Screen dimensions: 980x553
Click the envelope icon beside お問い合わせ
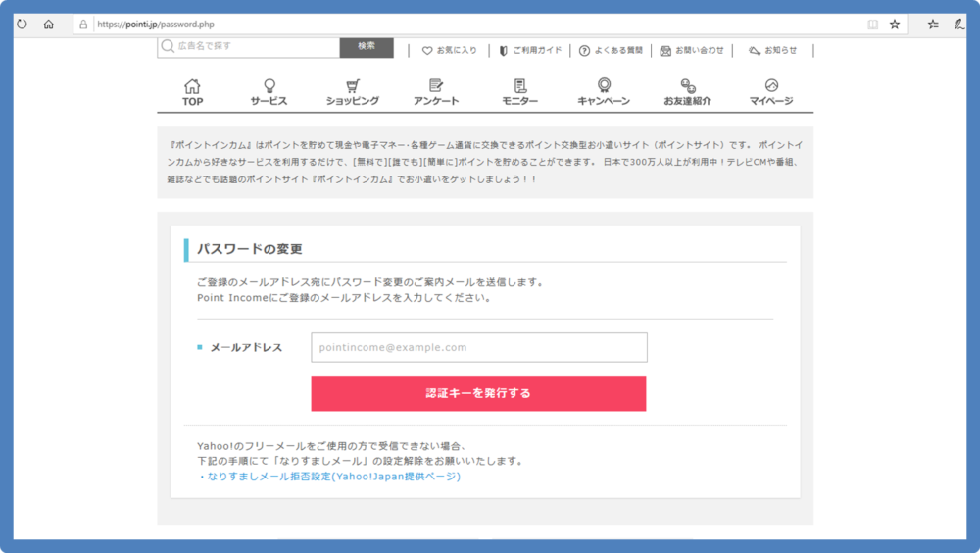pyautogui.click(x=665, y=51)
